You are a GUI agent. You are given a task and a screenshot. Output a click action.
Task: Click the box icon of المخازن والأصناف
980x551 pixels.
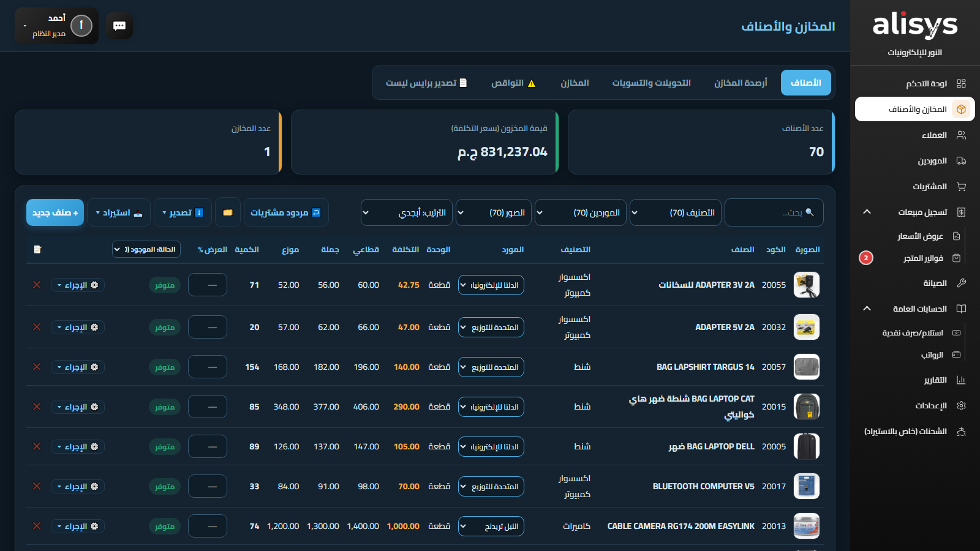tap(961, 109)
